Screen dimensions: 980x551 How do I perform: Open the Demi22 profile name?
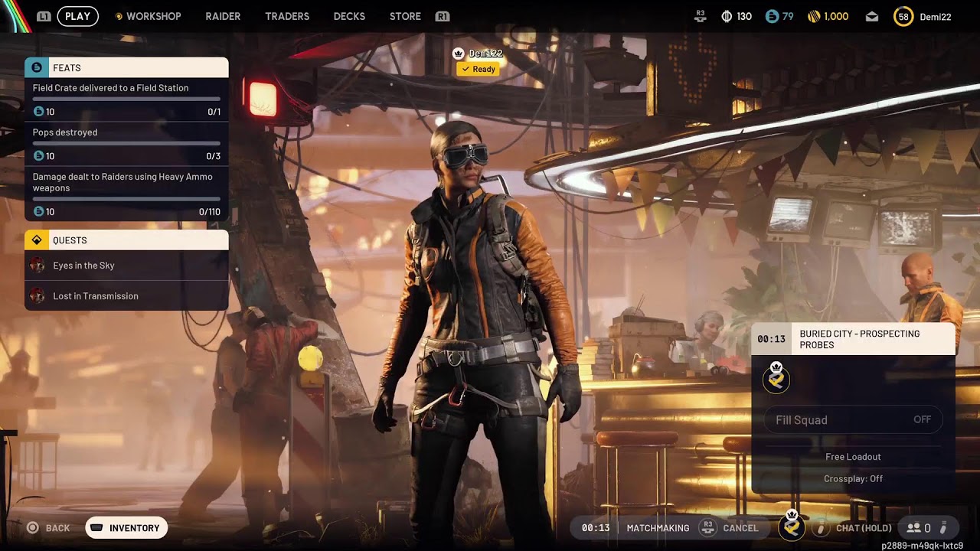pyautogui.click(x=935, y=16)
